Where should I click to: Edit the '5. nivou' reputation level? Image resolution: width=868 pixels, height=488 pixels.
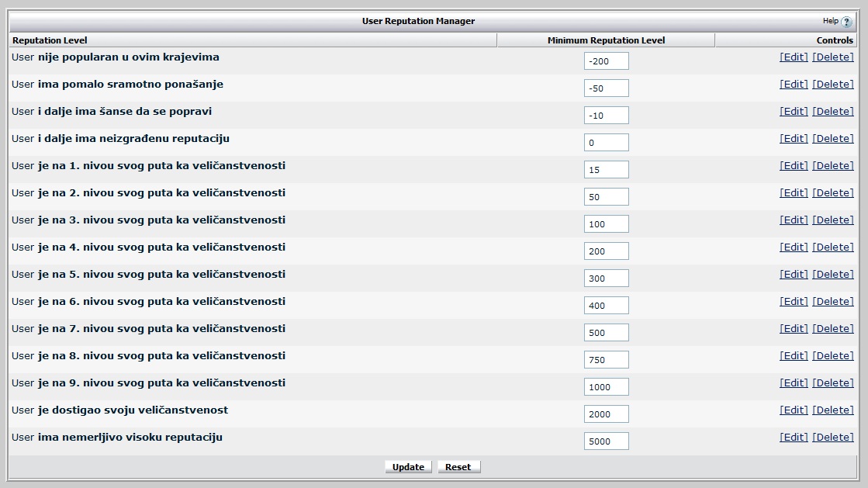(x=793, y=275)
